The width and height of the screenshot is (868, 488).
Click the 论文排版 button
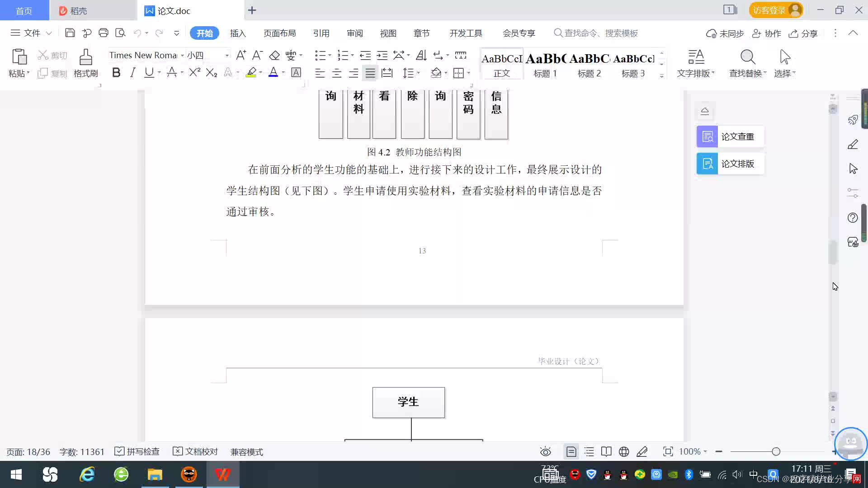[730, 164]
